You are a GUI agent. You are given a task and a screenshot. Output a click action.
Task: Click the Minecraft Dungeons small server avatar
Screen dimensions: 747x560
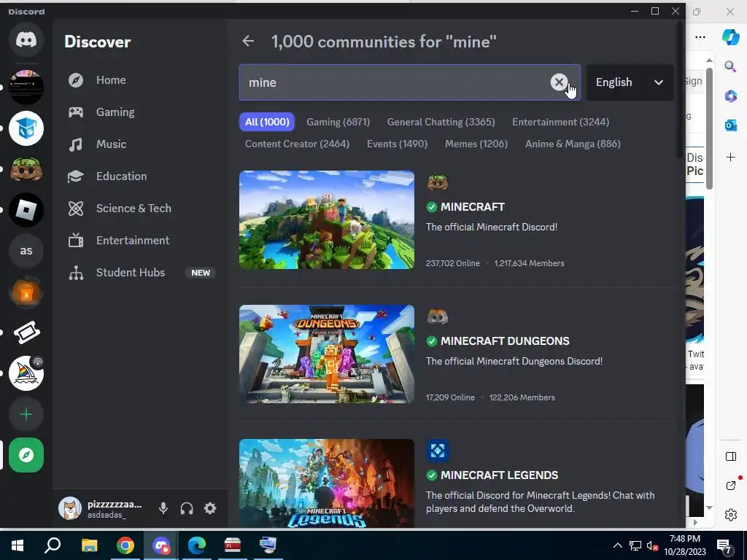coord(438,316)
